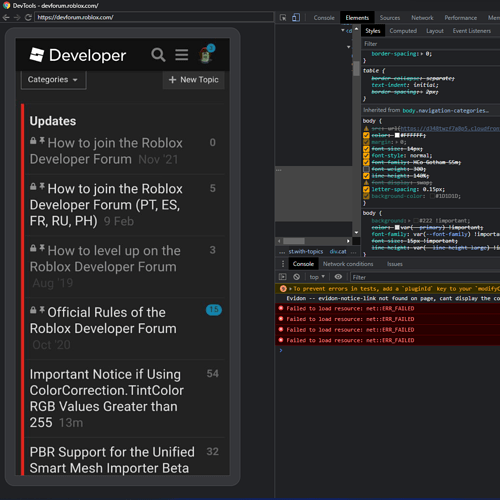This screenshot has height=500, width=500.
Task: Click the breadcrumb left ellipsis
Action: tap(282, 252)
